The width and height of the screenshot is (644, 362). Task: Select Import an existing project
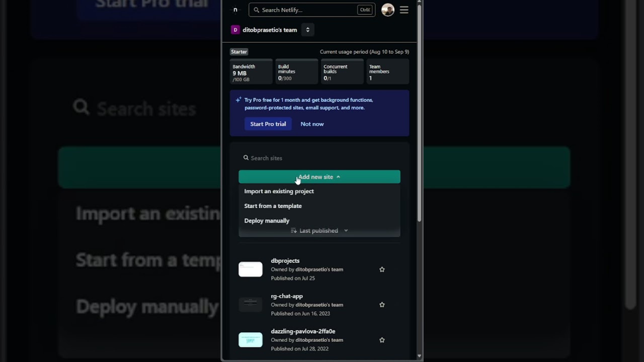[279, 192]
